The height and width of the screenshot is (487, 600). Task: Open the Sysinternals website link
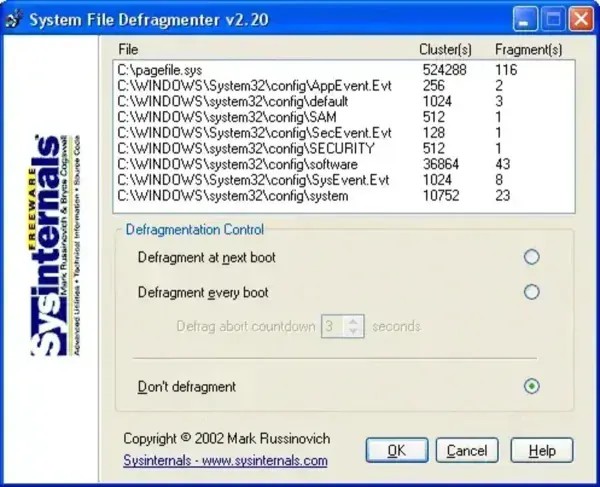click(x=225, y=461)
